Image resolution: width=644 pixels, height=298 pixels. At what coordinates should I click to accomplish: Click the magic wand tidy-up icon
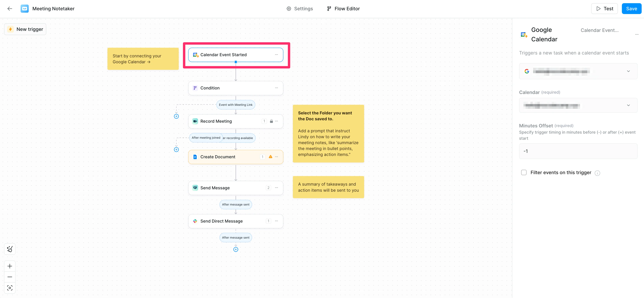pos(10,249)
